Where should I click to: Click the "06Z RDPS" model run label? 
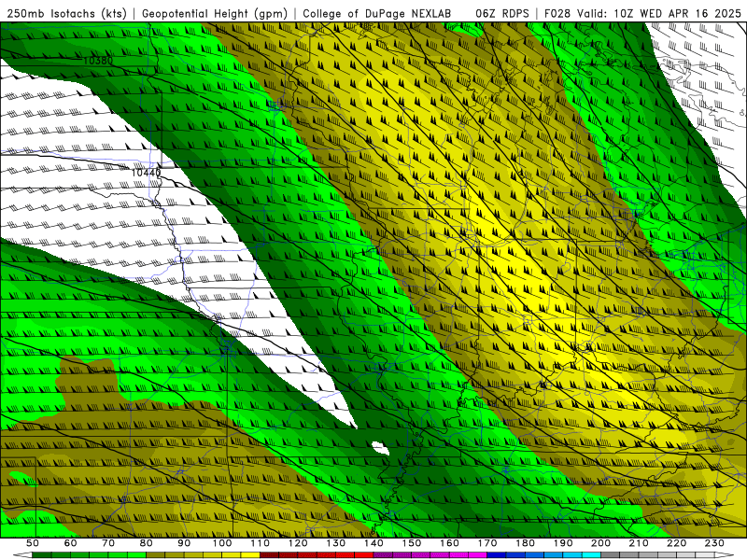click(x=502, y=14)
